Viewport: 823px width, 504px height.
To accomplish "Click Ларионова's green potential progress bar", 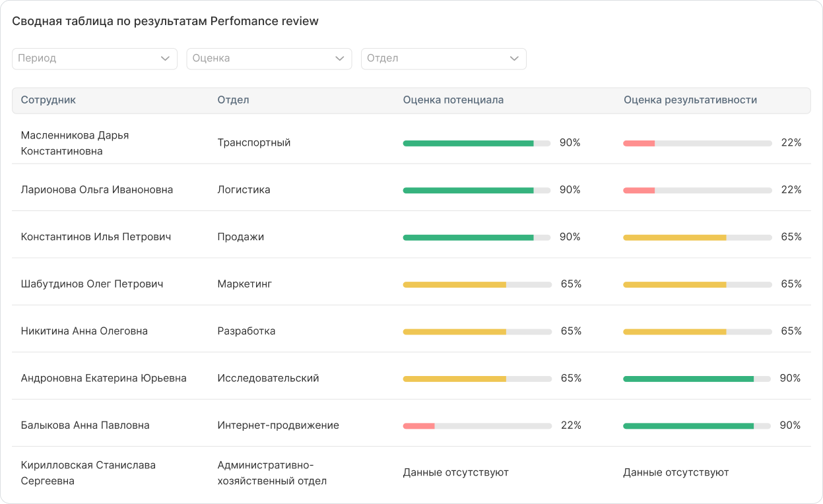I will coord(477,190).
